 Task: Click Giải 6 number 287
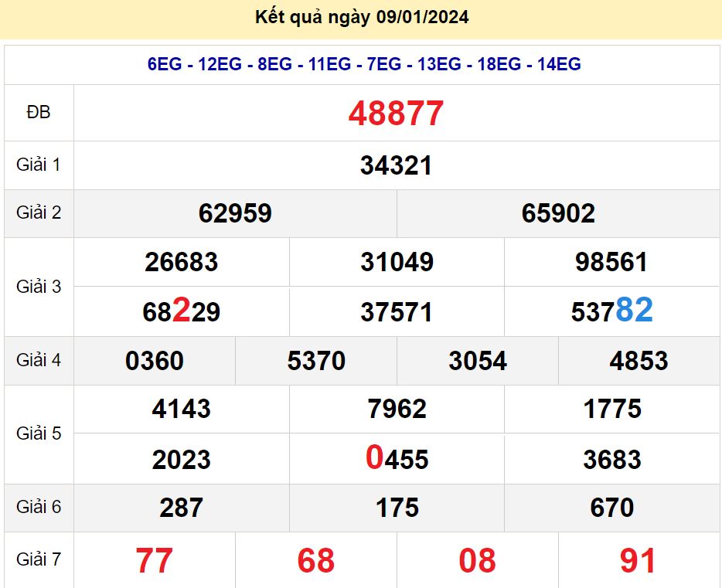pos(182,508)
